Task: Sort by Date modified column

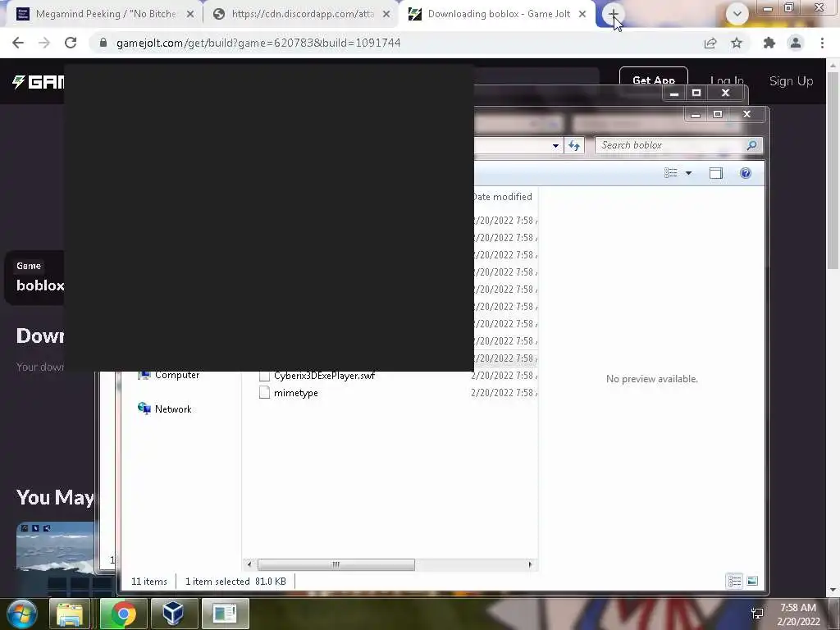Action: point(503,197)
